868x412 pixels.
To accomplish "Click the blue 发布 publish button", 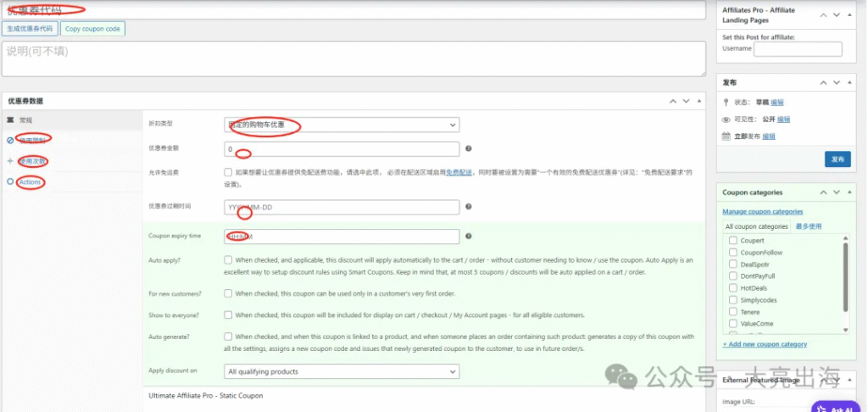I will click(837, 159).
